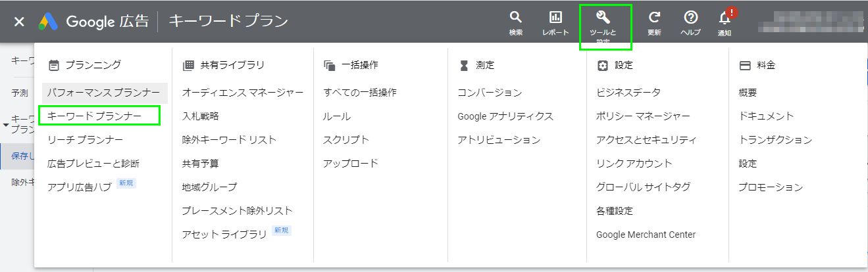Click the Google Ads logo
Image resolution: width=868 pixels, height=272 pixels.
(x=49, y=22)
